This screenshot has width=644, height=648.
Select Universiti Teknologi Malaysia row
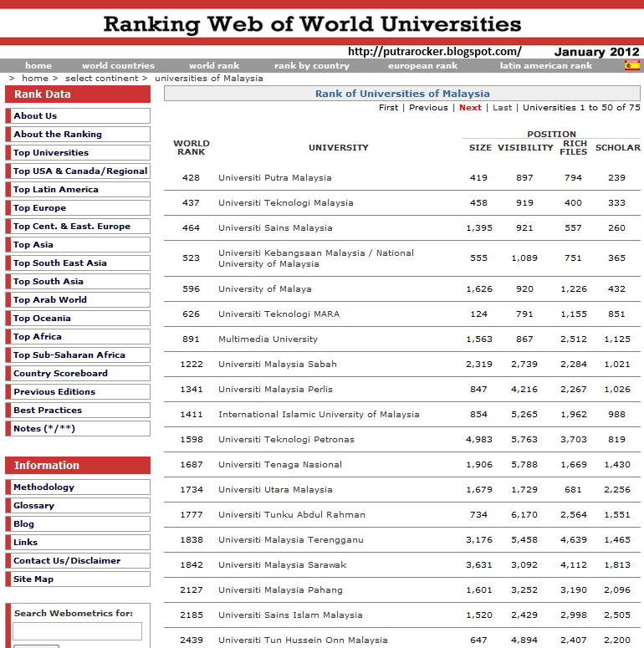click(x=402, y=203)
